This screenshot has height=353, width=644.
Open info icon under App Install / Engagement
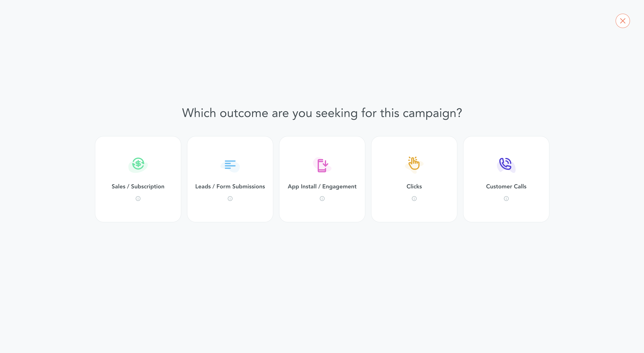pos(322,198)
